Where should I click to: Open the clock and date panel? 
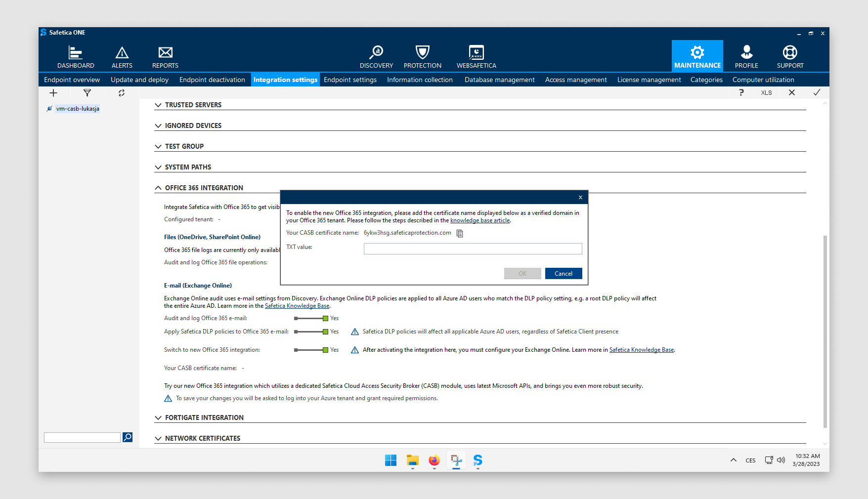tap(807, 460)
